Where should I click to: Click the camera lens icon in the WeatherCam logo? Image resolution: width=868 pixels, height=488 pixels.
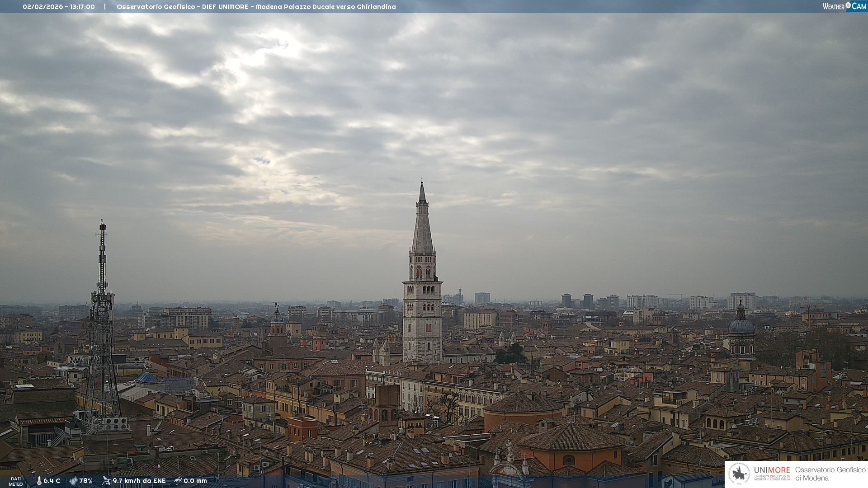coord(848,5)
